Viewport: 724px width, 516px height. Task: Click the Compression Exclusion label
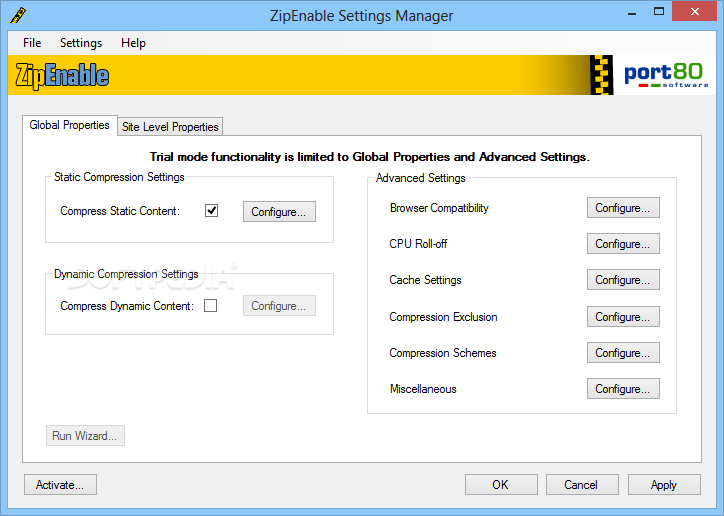[x=443, y=317]
